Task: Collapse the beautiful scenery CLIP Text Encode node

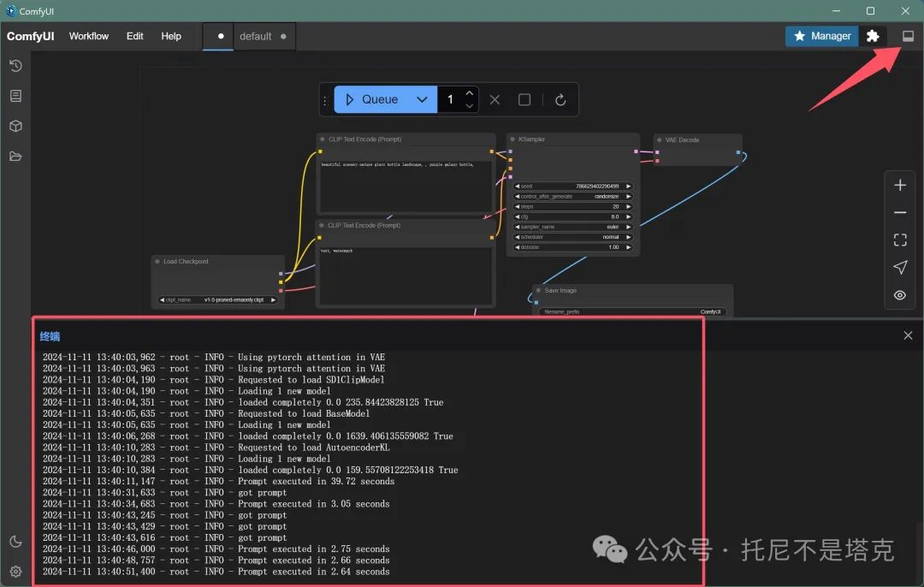Action: (323, 139)
